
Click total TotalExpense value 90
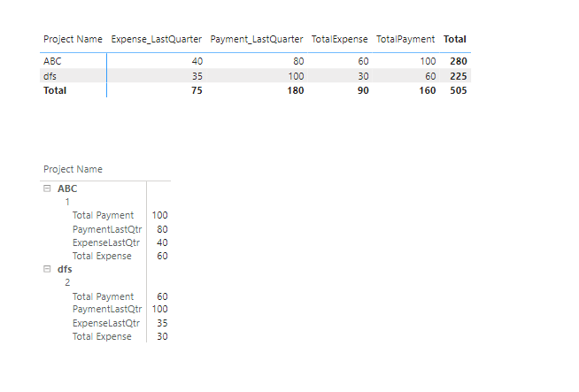click(363, 90)
